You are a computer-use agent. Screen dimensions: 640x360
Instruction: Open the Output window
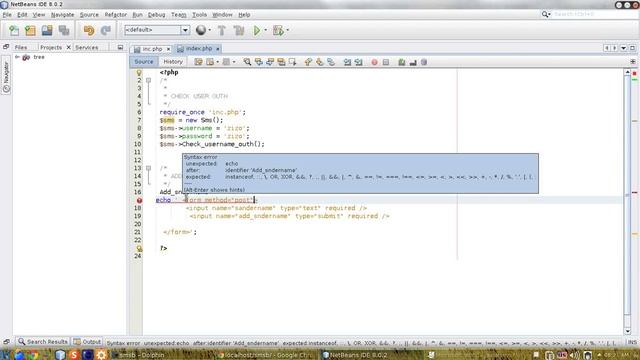87,342
